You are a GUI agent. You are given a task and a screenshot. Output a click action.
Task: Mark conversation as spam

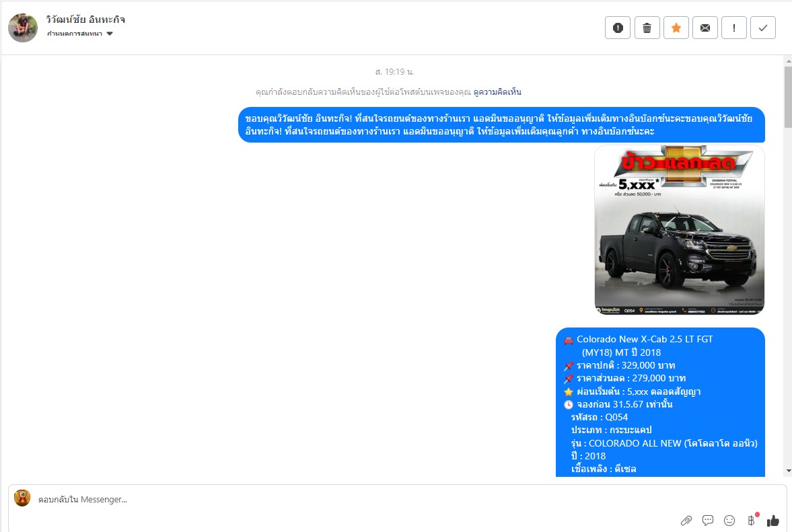pos(618,28)
